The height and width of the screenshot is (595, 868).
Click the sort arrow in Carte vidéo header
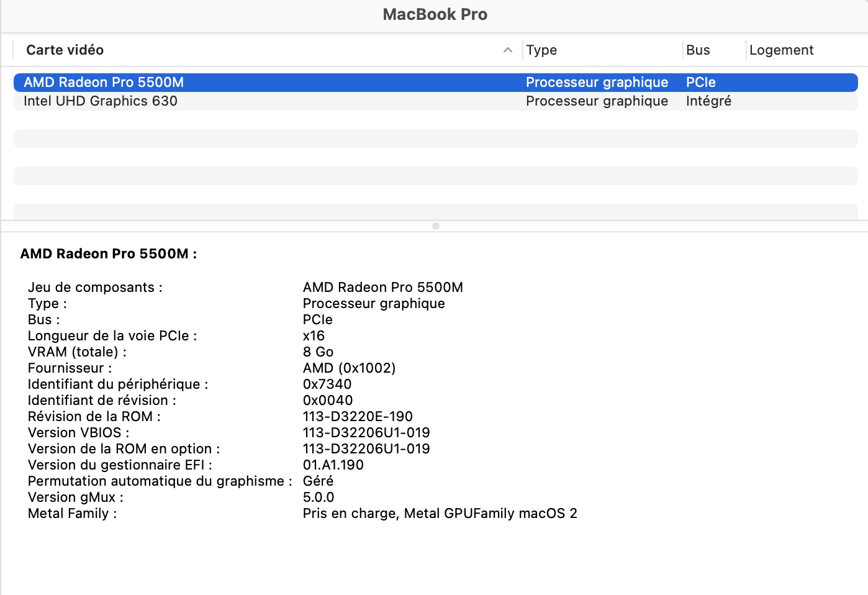point(508,50)
